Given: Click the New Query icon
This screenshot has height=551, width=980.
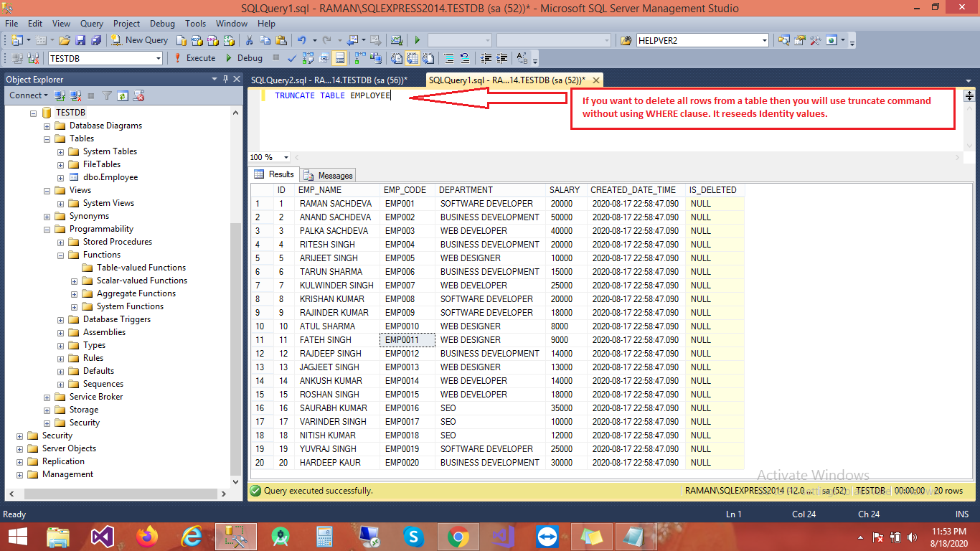Looking at the screenshot, I should 116,40.
